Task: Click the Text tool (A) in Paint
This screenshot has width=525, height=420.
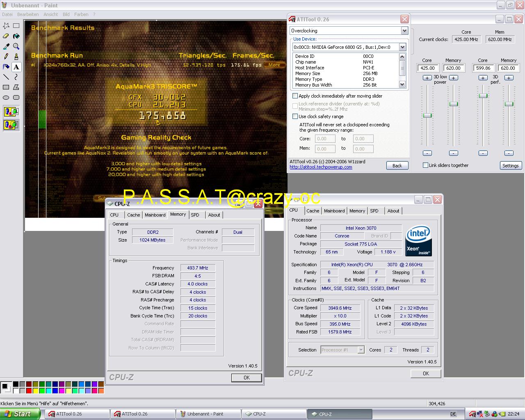Action: (16, 67)
